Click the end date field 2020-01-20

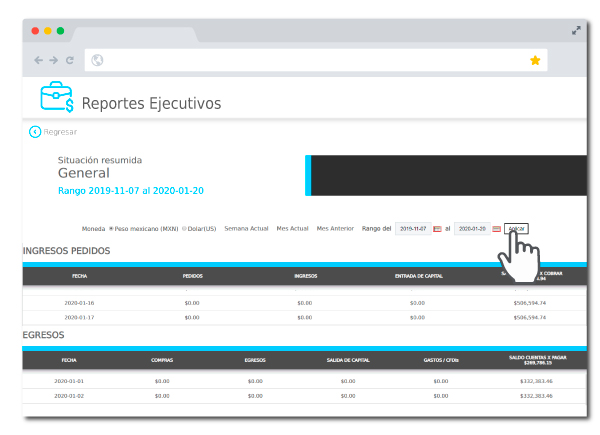[471, 229]
